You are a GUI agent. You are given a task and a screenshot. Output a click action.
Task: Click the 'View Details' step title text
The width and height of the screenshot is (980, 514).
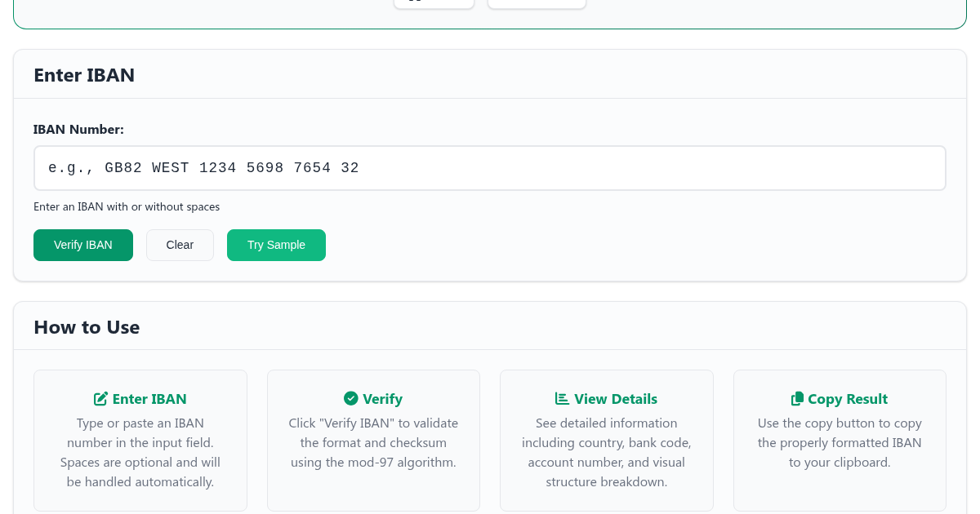[x=616, y=399]
